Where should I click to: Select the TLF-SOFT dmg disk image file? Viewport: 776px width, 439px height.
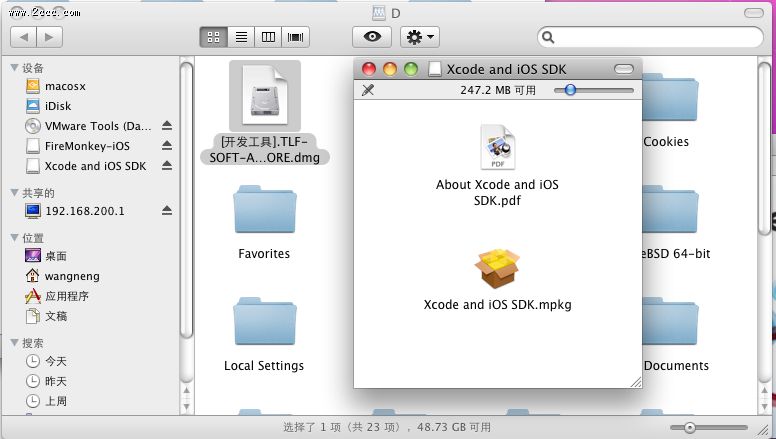(x=265, y=113)
